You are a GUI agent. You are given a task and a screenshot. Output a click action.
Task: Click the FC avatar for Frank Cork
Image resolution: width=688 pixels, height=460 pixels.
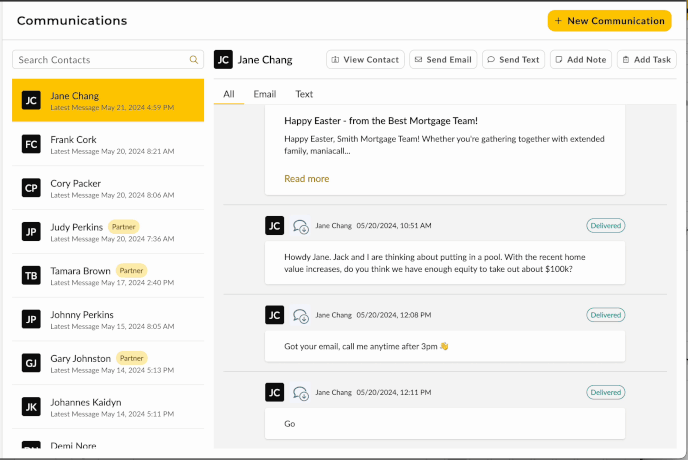pyautogui.click(x=31, y=144)
